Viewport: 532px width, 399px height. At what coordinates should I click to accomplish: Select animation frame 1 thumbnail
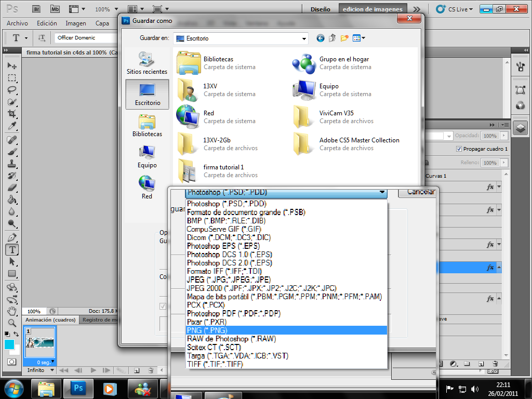click(x=40, y=342)
